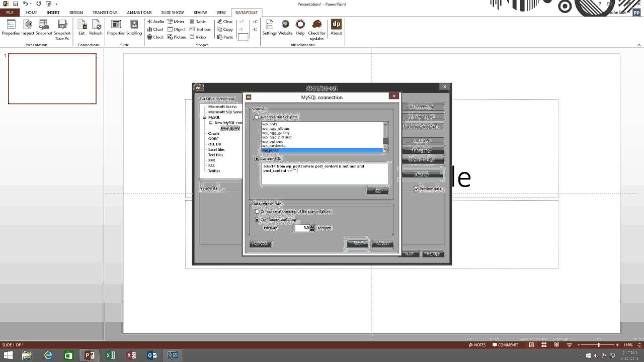
Task: Click Check for updates icon
Action: [x=317, y=30]
